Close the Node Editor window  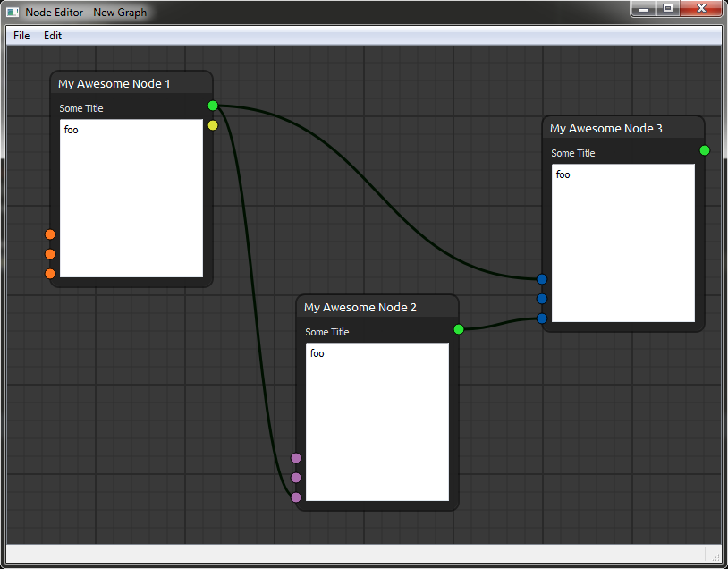701,8
